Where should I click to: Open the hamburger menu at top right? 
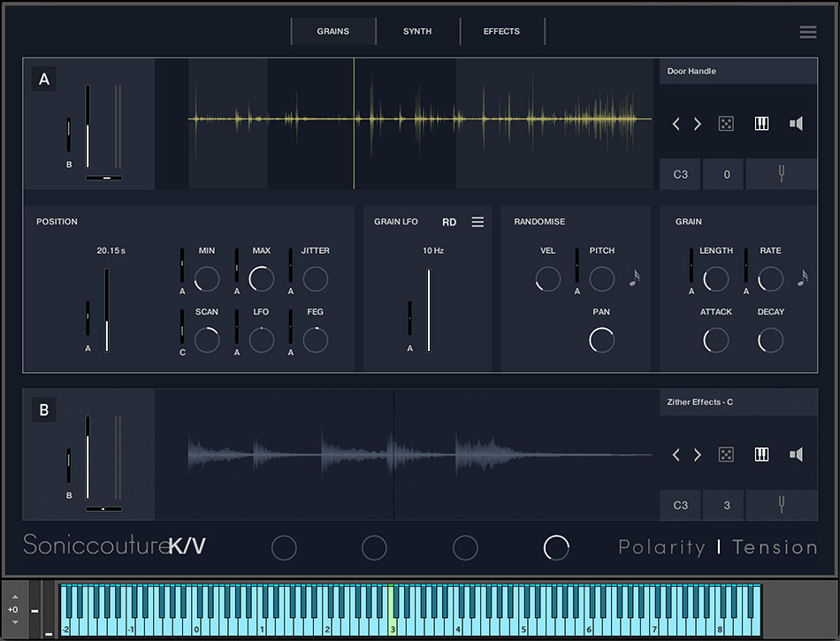pos(807,32)
